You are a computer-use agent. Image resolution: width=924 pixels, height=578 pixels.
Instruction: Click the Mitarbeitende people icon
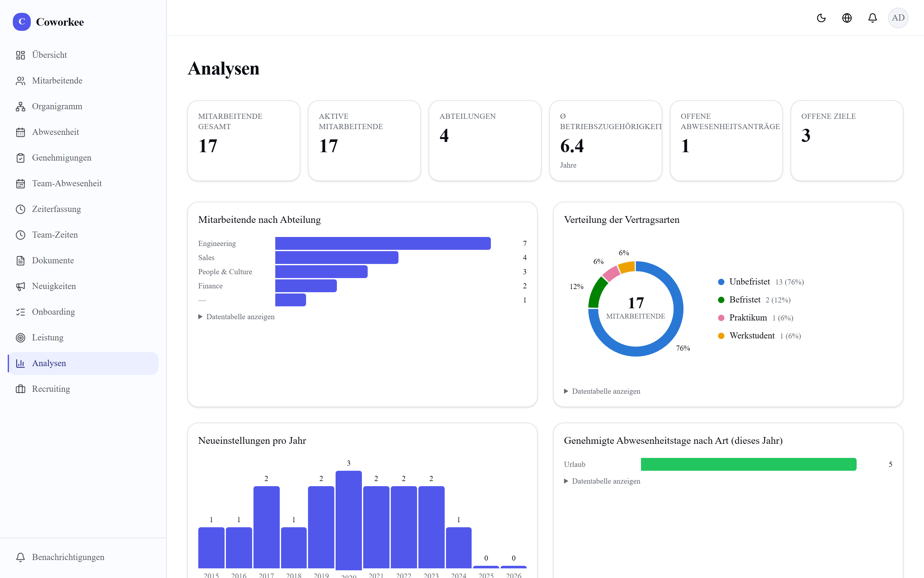(x=21, y=81)
